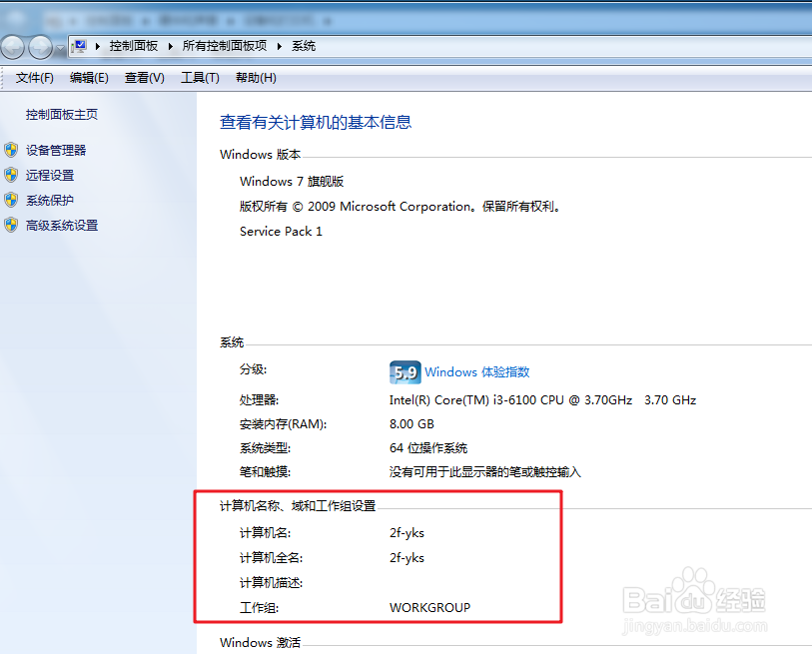This screenshot has height=654, width=812.
Task: Select the 控制面板 breadcrumb
Action: 134,46
